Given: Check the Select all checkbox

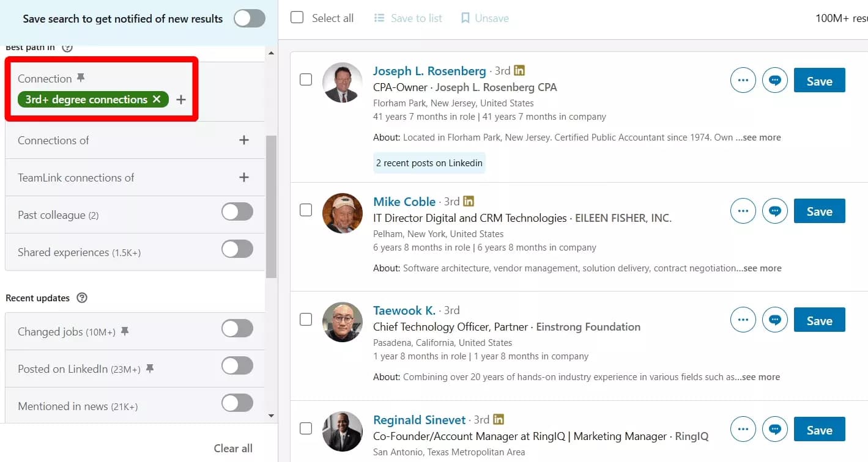Looking at the screenshot, I should pos(297,18).
